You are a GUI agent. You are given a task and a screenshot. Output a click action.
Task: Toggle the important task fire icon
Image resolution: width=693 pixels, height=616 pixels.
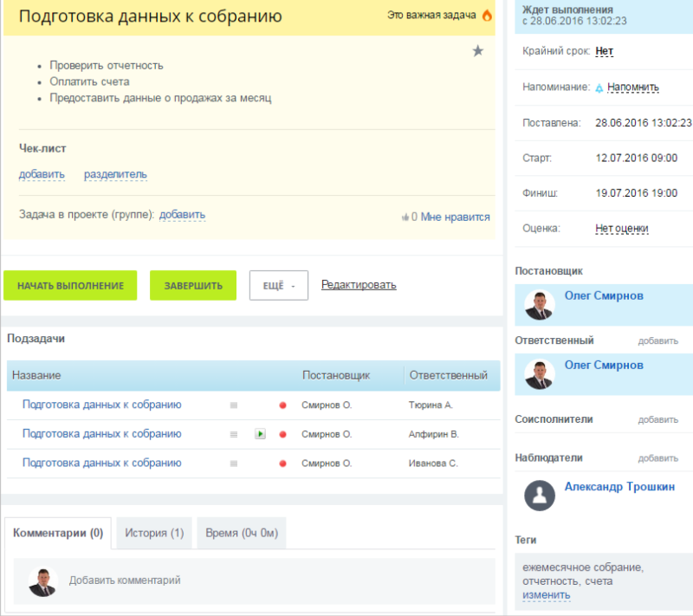pos(487,16)
